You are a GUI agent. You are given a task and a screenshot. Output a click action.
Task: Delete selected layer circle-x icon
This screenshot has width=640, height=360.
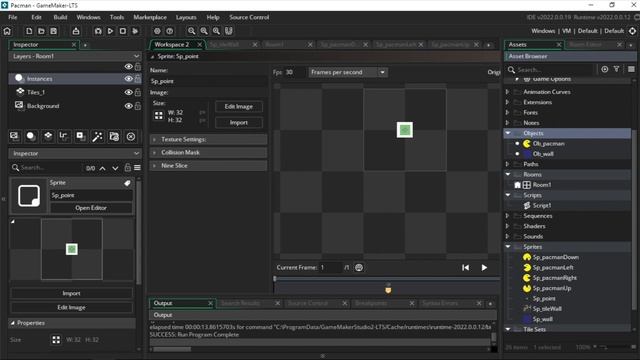pyautogui.click(x=131, y=136)
